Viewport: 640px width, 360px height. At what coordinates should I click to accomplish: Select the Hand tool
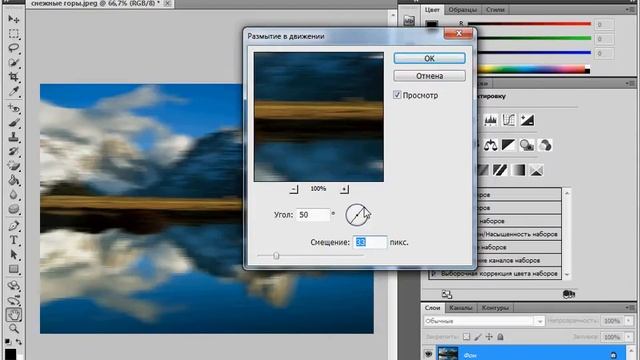[13, 315]
